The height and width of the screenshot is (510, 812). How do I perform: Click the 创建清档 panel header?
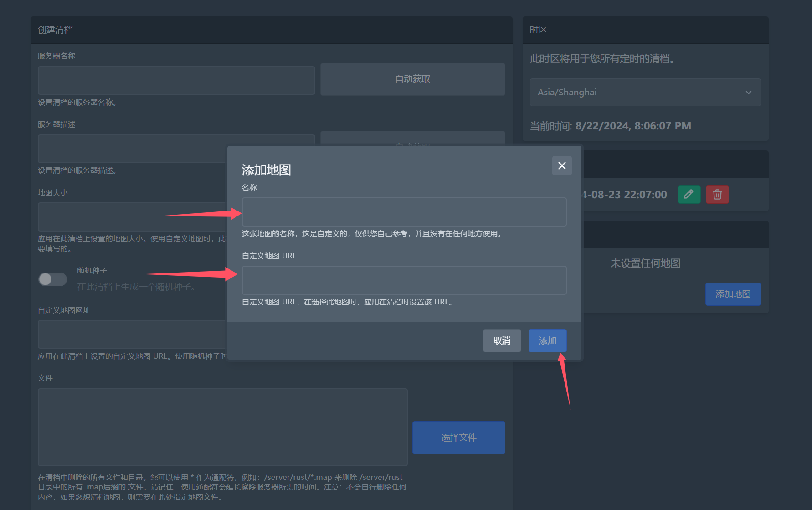pos(271,30)
